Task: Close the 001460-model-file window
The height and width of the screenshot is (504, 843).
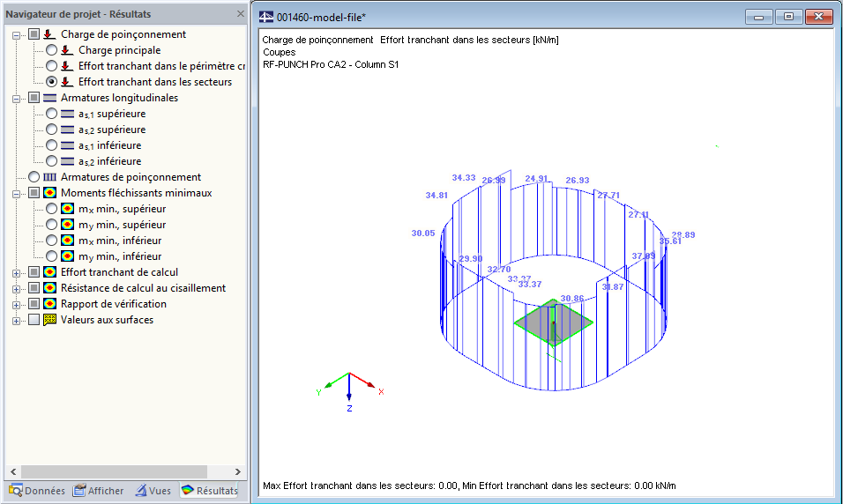Action: coord(819,18)
